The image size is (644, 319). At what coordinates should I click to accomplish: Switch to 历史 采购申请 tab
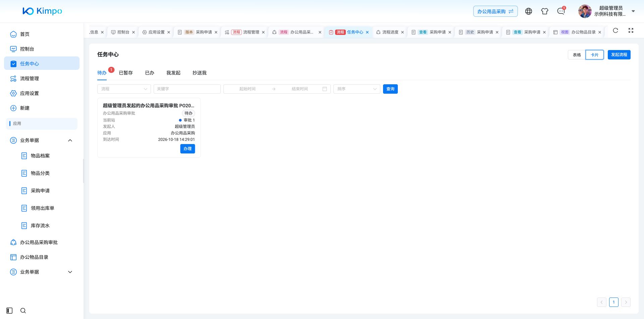(476, 32)
